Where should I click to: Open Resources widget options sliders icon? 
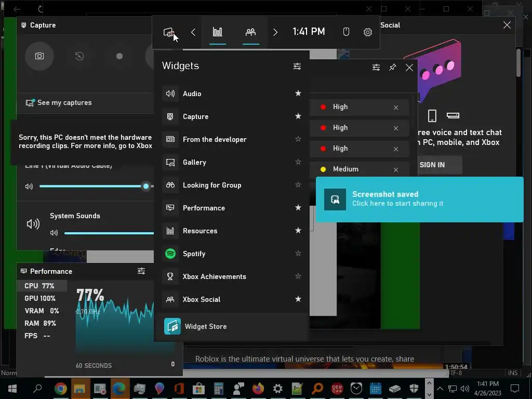(x=376, y=67)
